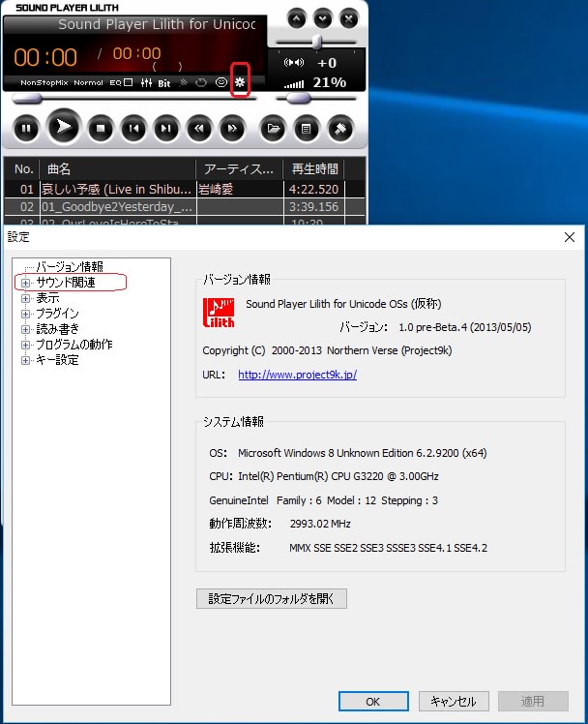Click the balance slider knob
This screenshot has height=724, width=588.
pyautogui.click(x=317, y=42)
